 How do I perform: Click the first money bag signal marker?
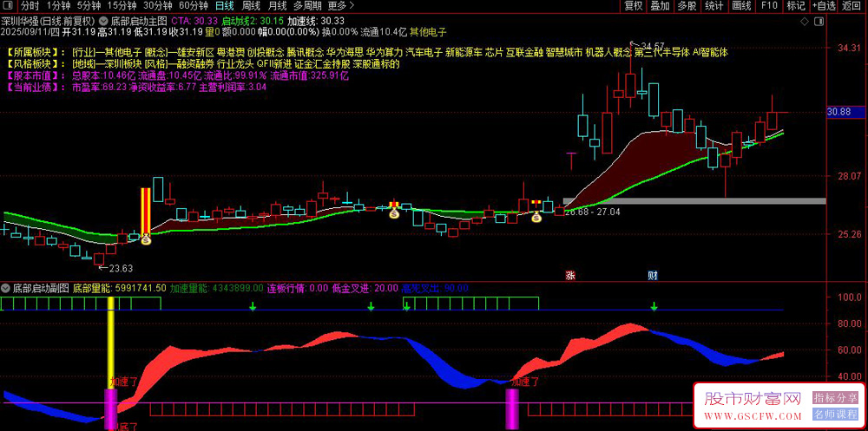[x=146, y=240]
